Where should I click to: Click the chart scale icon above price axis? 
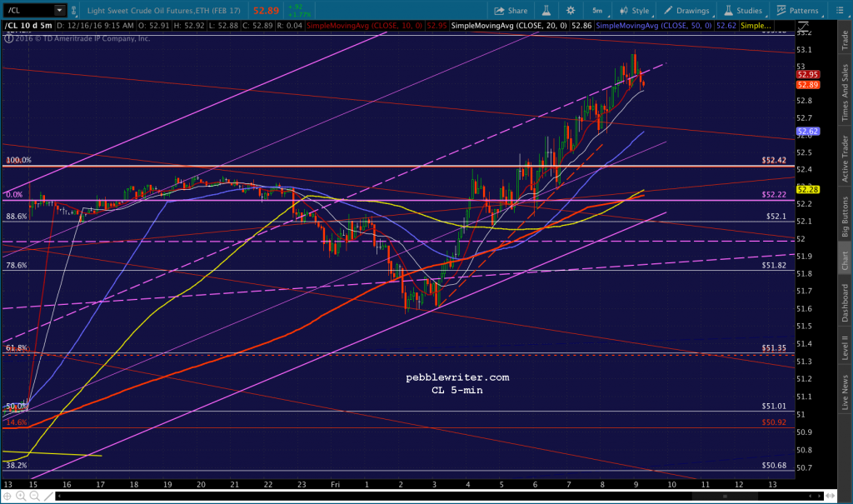803,26
